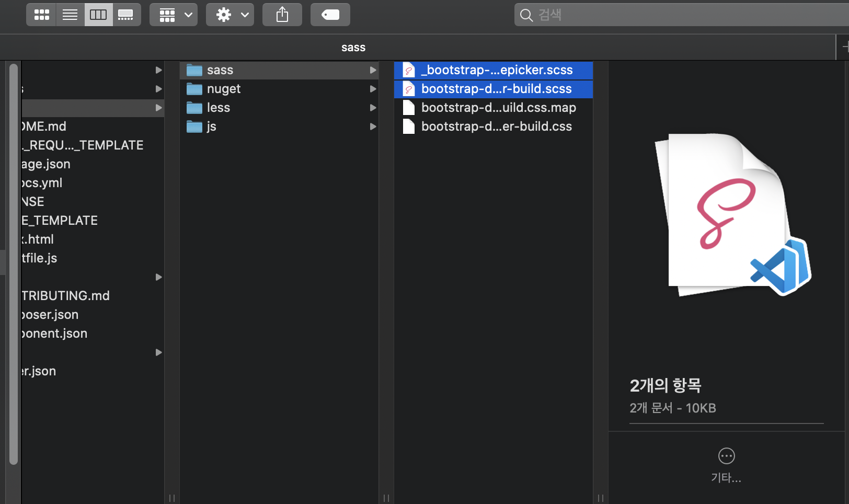Select the js folder

point(279,127)
